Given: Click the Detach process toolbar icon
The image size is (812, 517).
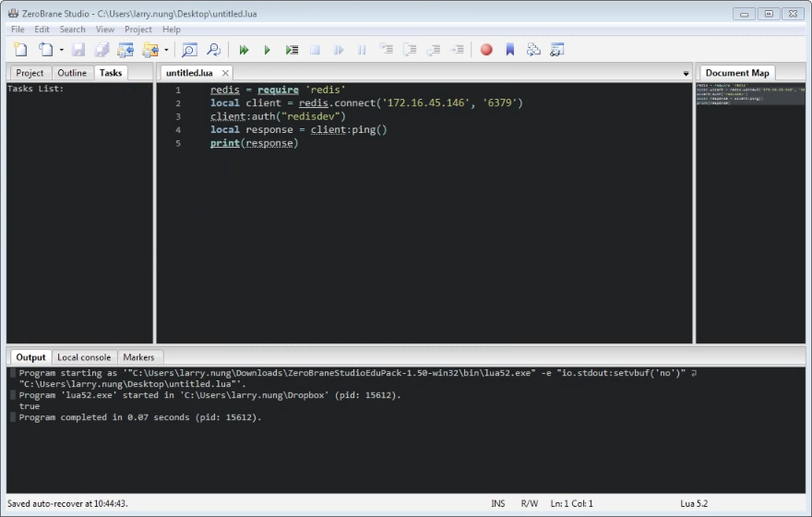Looking at the screenshot, I should point(339,50).
